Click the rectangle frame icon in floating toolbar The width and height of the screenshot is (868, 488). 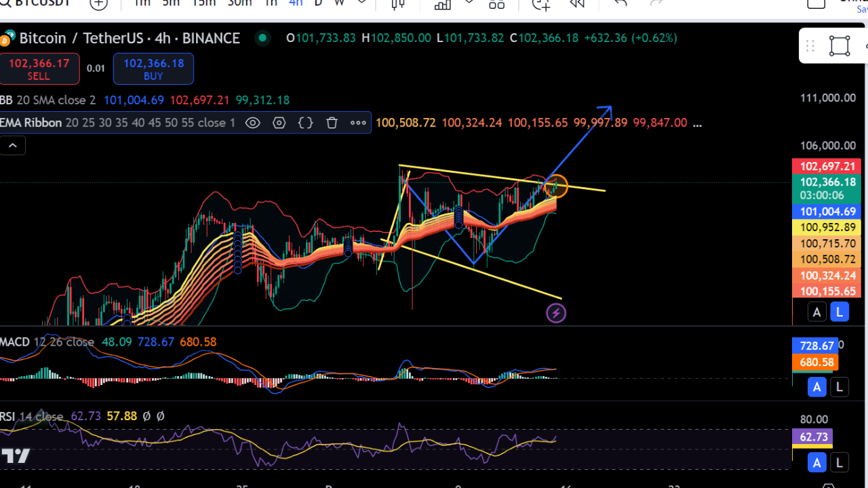tap(840, 45)
